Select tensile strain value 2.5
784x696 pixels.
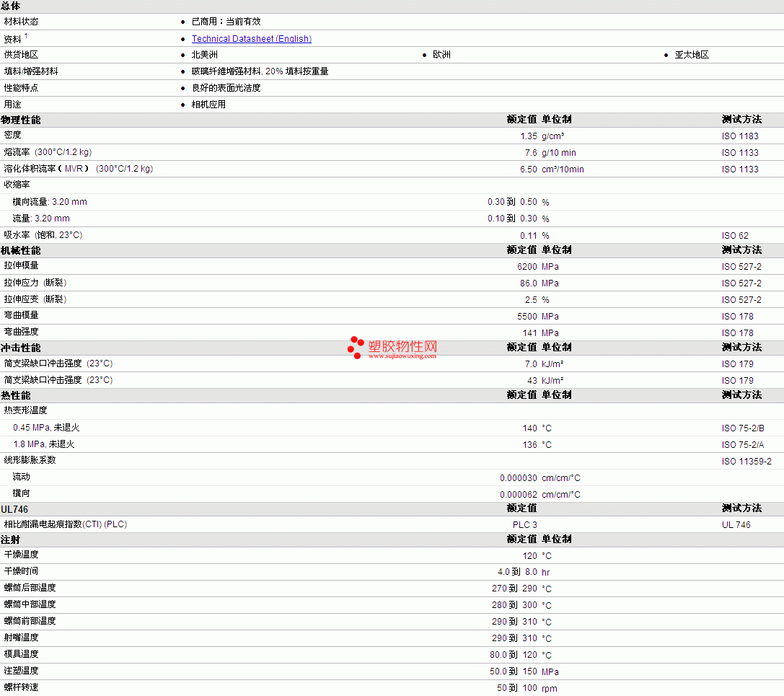(x=531, y=299)
